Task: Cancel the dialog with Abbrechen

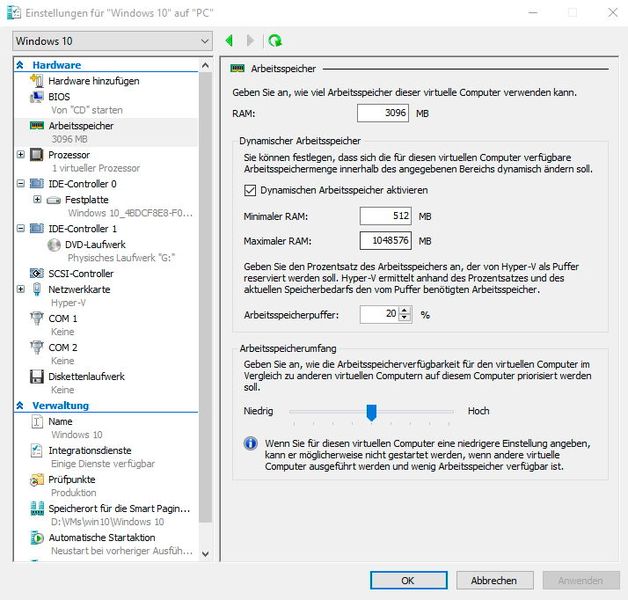Action: tap(494, 580)
